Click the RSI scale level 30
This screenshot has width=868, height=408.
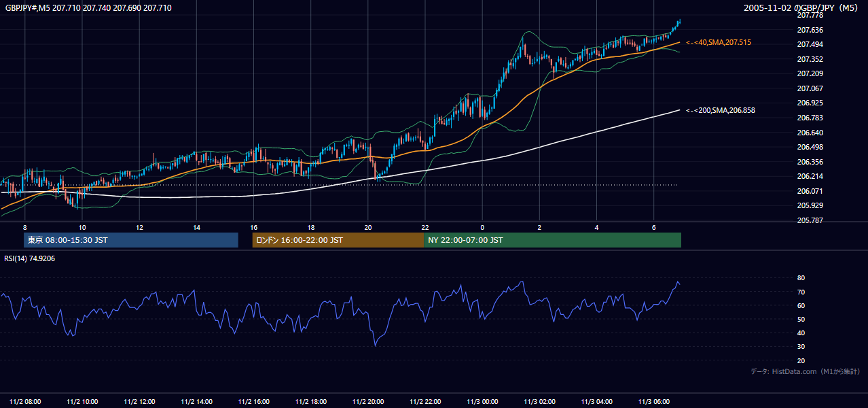tap(801, 347)
